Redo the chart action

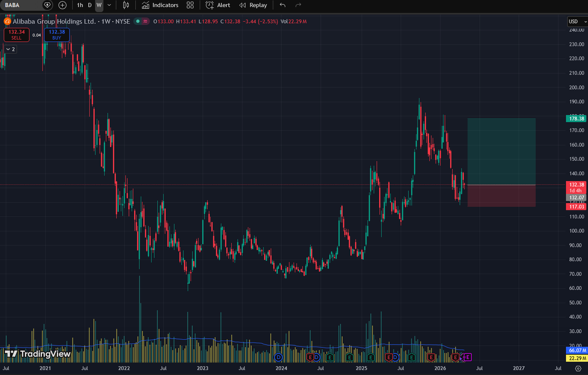pos(298,5)
